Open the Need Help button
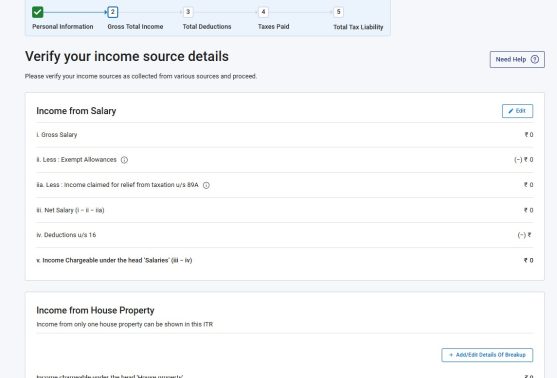557x378 pixels. coord(517,59)
